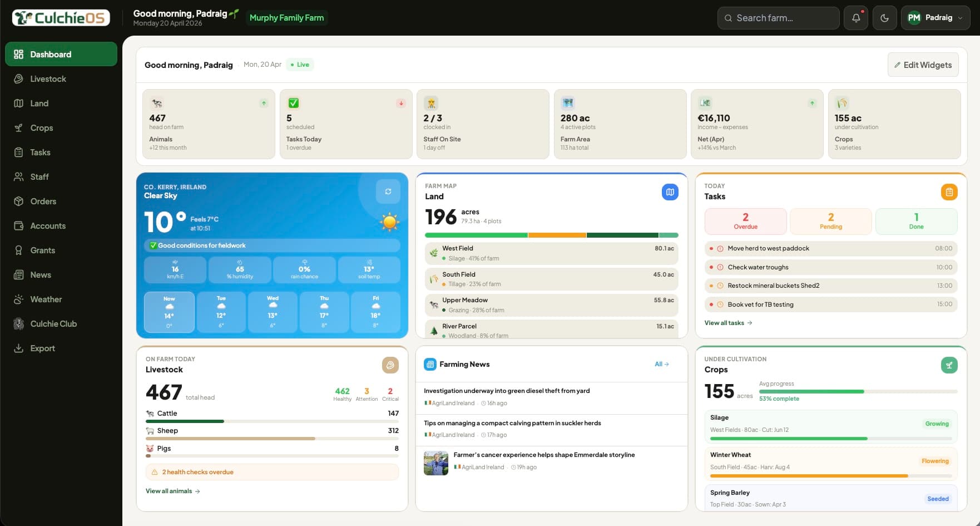The image size is (980, 526).
Task: Click the Farming News blue newspaper icon
Action: [430, 364]
